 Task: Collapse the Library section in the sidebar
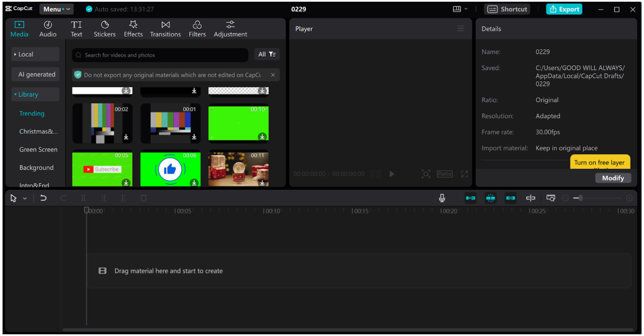coord(28,94)
